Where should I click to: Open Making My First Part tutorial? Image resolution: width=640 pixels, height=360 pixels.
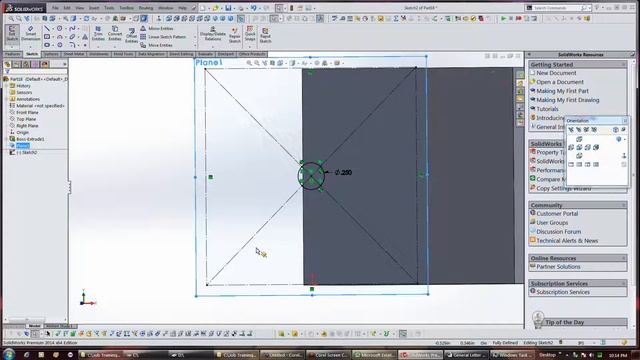562,91
